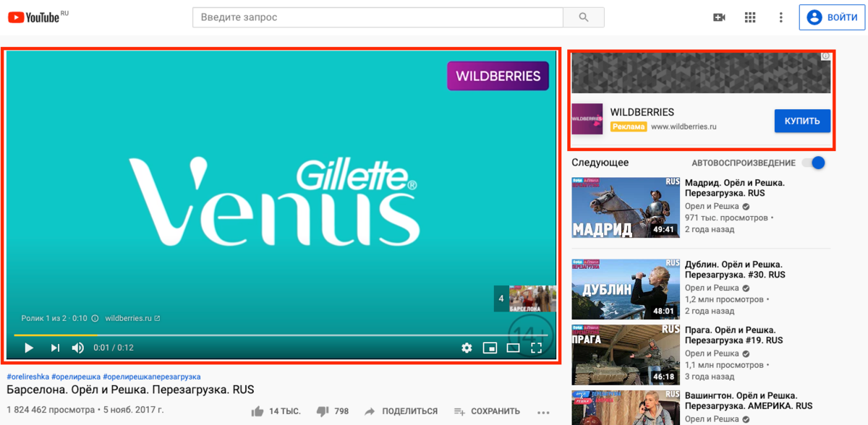This screenshot has height=425, width=868.
Task: Toggle the autoplay switch off
Action: pyautogui.click(x=814, y=163)
